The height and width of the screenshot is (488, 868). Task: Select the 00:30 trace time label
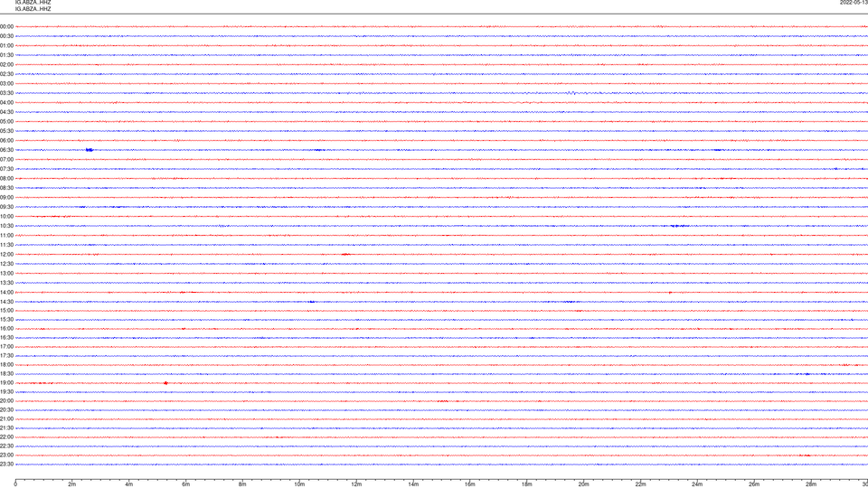[x=6, y=36]
